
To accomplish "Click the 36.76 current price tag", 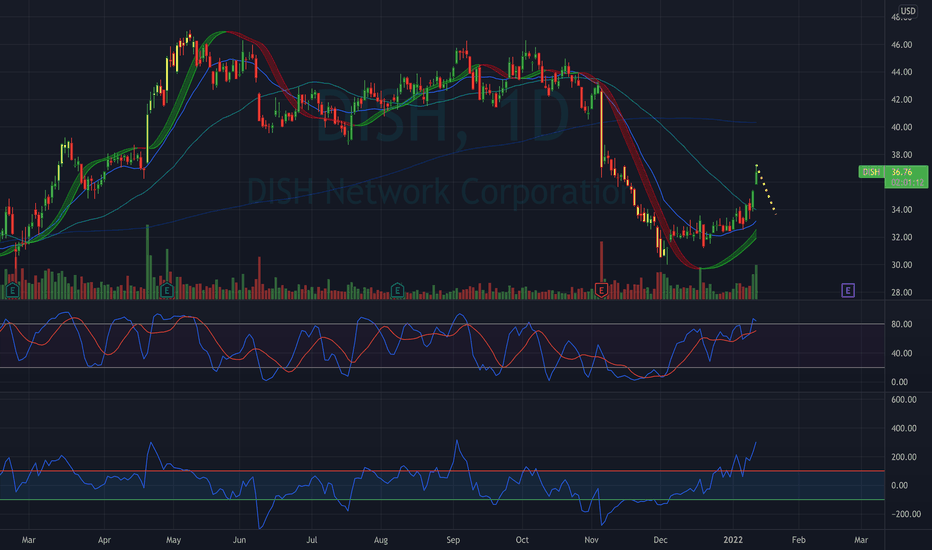I will tap(906, 177).
